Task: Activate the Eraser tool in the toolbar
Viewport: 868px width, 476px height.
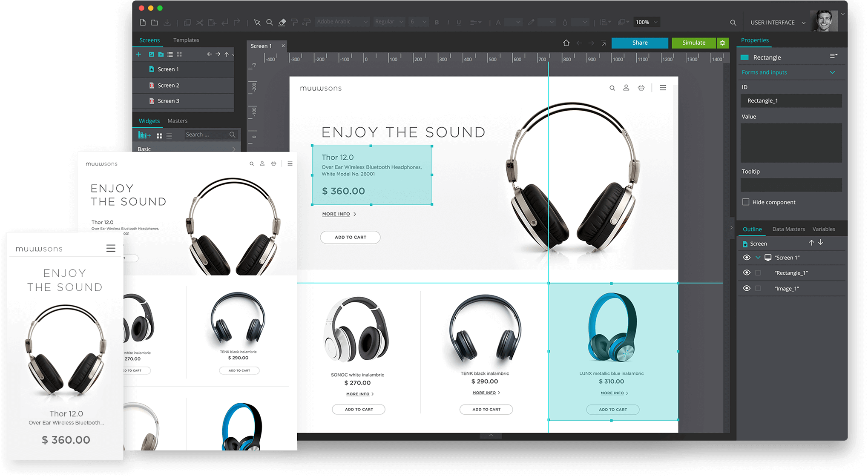Action: tap(282, 22)
